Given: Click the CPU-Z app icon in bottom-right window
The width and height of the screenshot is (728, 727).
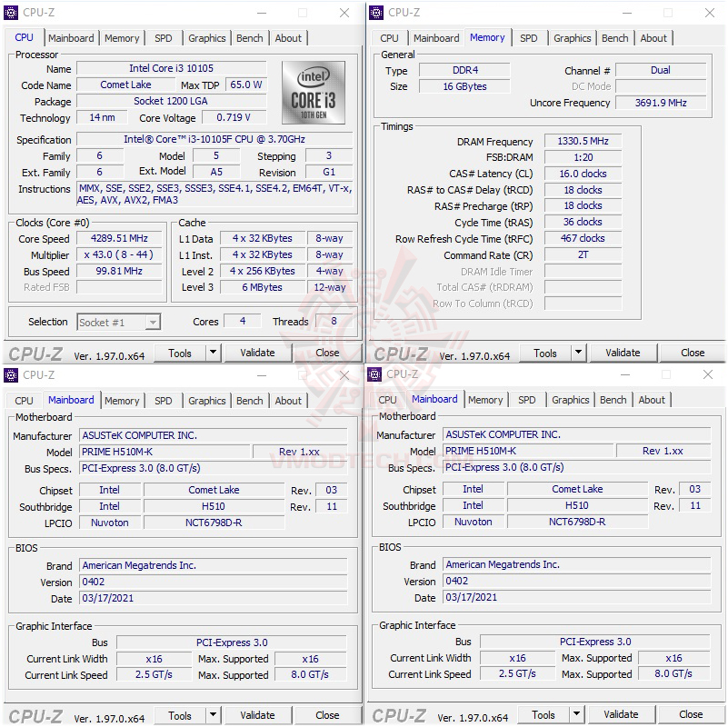Looking at the screenshot, I should [x=374, y=374].
